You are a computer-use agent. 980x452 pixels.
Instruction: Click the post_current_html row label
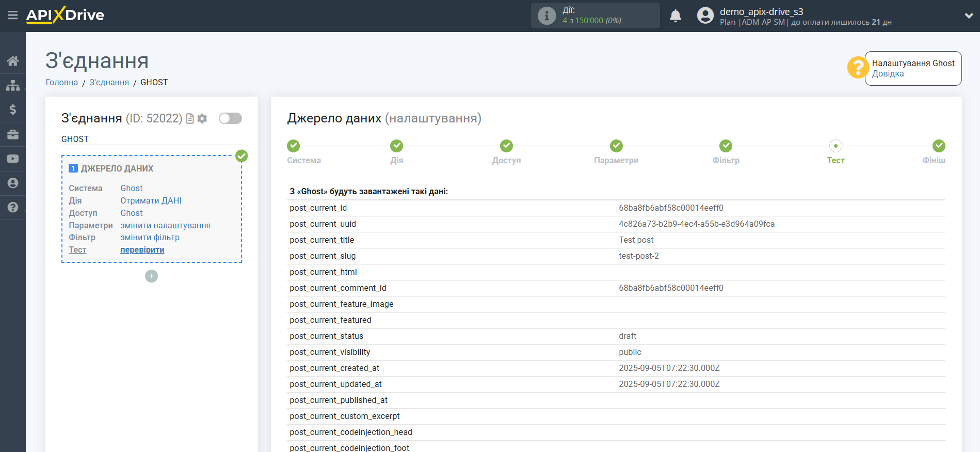(x=323, y=272)
